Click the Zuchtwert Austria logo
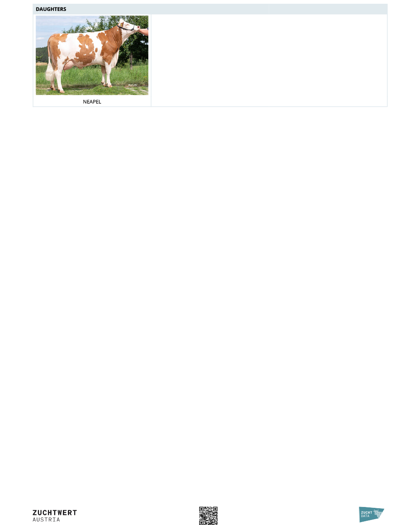420x525 pixels. [55, 516]
